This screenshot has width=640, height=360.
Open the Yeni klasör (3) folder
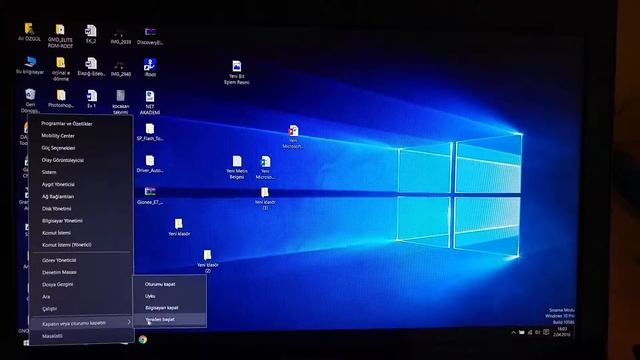pos(265,199)
